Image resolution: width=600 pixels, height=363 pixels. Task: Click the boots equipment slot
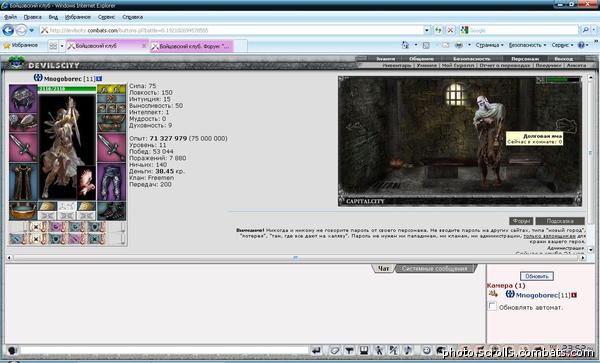pyautogui.click(x=111, y=211)
